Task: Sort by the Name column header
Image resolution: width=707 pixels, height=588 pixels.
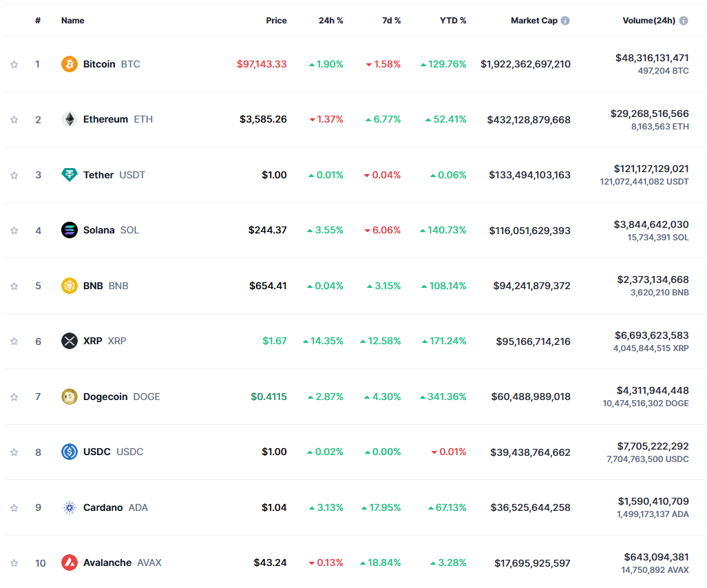Action: pyautogui.click(x=73, y=21)
